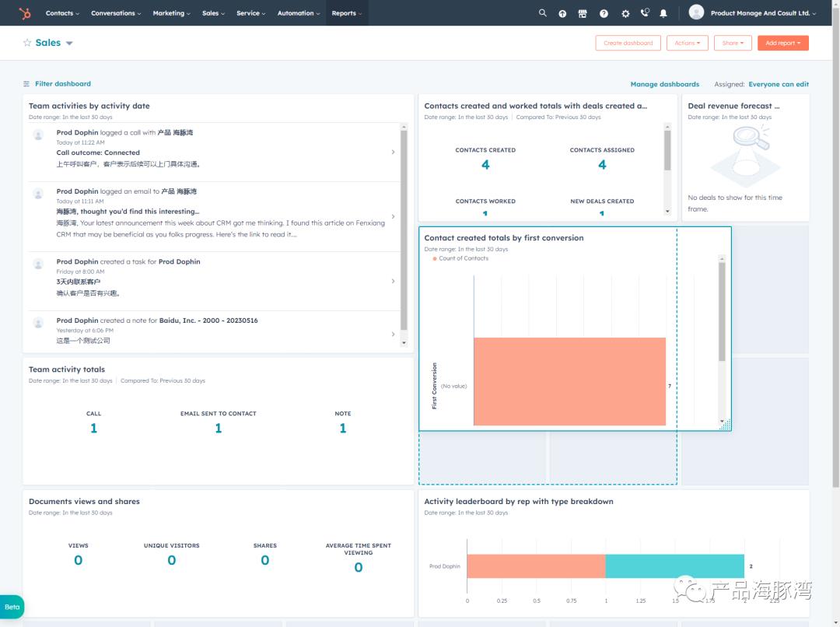Screen dimensions: 840x627
Task: Open Manage dashboards link
Action: (x=664, y=84)
